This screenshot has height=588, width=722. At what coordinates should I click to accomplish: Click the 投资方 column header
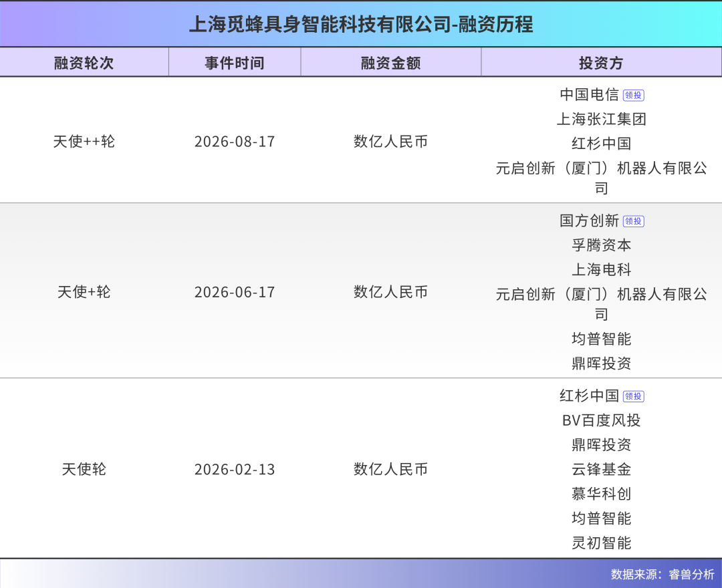tap(601, 63)
